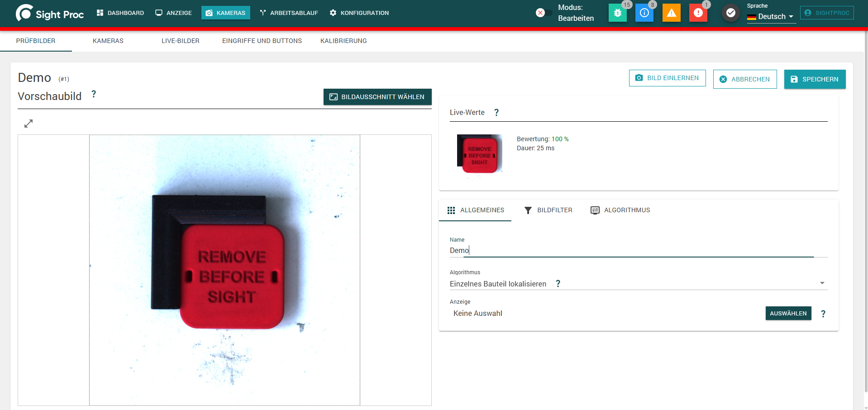Expand the Sprache Deutsch dropdown

(x=771, y=16)
